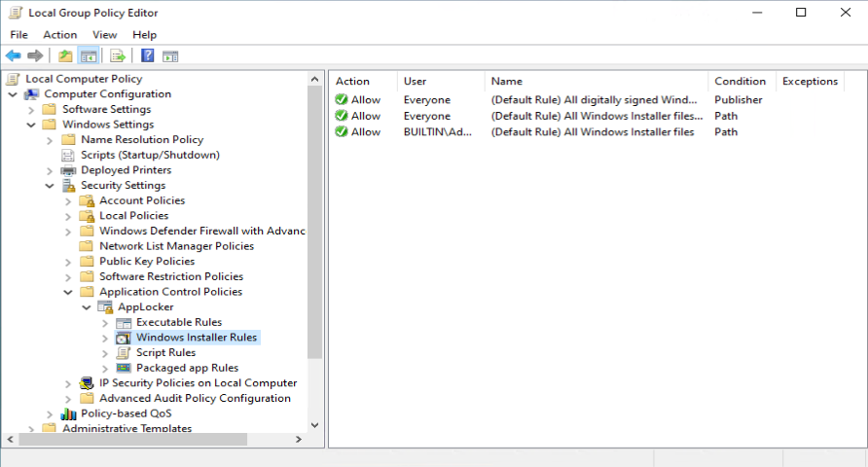Select the Script Rules tree item
The height and width of the screenshot is (467, 868).
165,352
